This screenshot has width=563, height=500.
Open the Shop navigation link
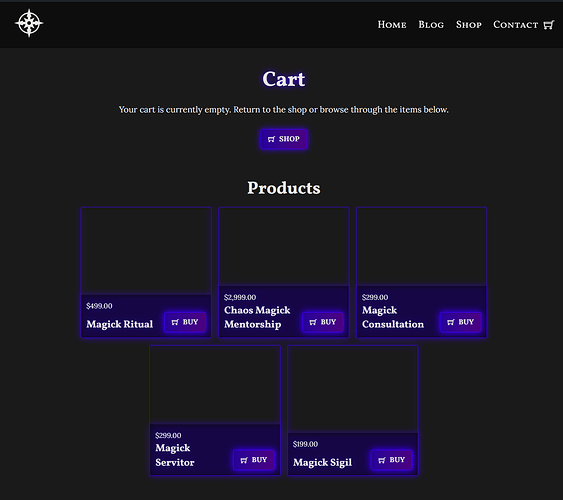point(469,24)
